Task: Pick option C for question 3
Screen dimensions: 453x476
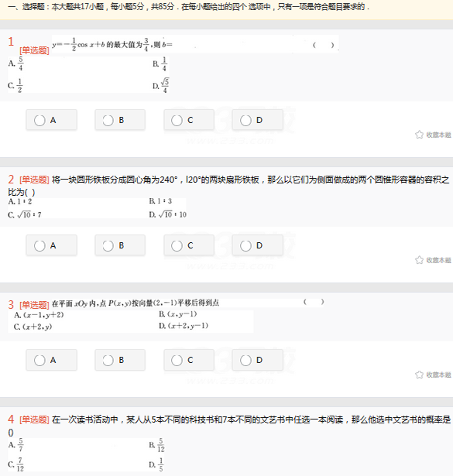Action: tap(189, 360)
